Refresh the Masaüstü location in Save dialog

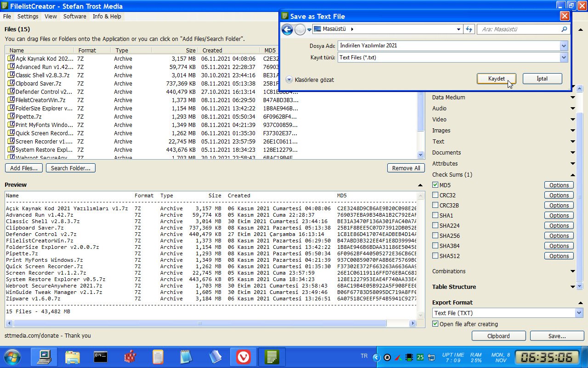point(469,29)
